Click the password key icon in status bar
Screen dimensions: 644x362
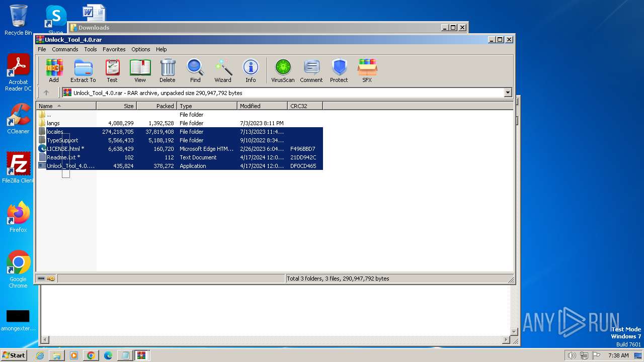pos(51,279)
